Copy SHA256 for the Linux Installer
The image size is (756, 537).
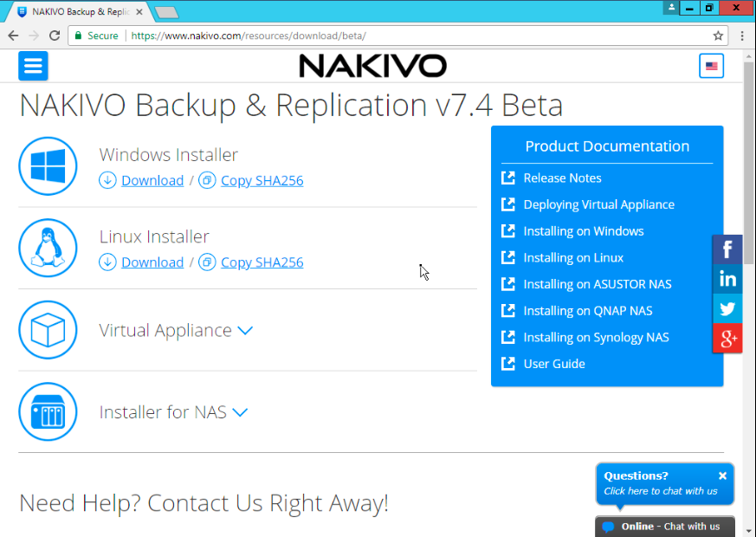pyautogui.click(x=262, y=262)
